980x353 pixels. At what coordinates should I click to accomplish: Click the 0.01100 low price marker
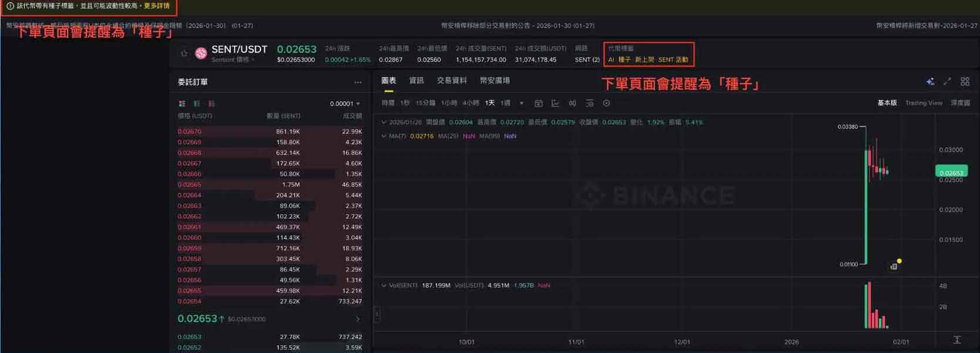848,264
